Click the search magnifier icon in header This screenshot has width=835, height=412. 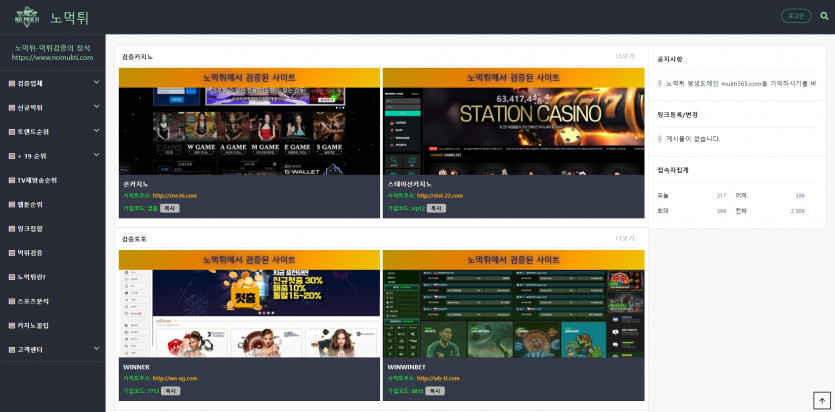click(824, 16)
